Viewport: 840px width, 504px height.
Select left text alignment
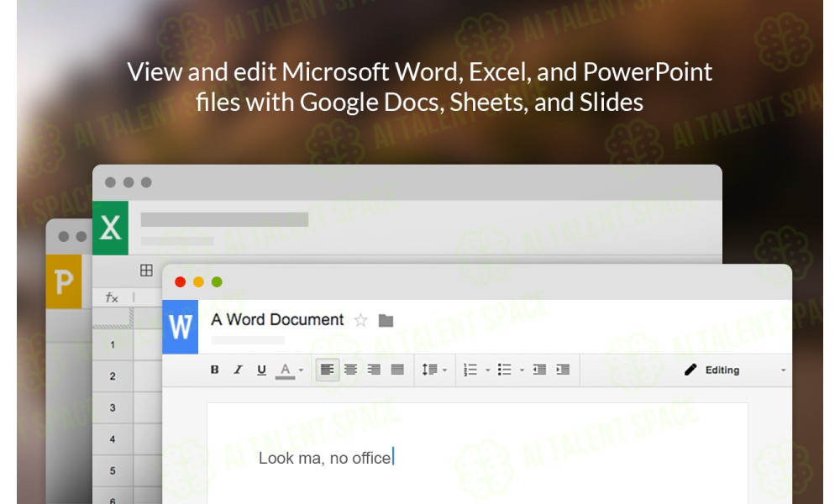point(328,370)
